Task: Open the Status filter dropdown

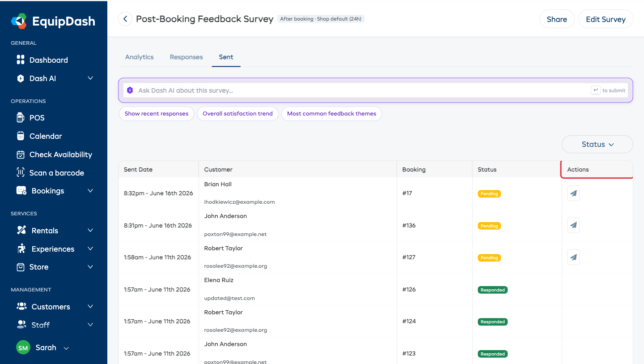Action: (597, 144)
